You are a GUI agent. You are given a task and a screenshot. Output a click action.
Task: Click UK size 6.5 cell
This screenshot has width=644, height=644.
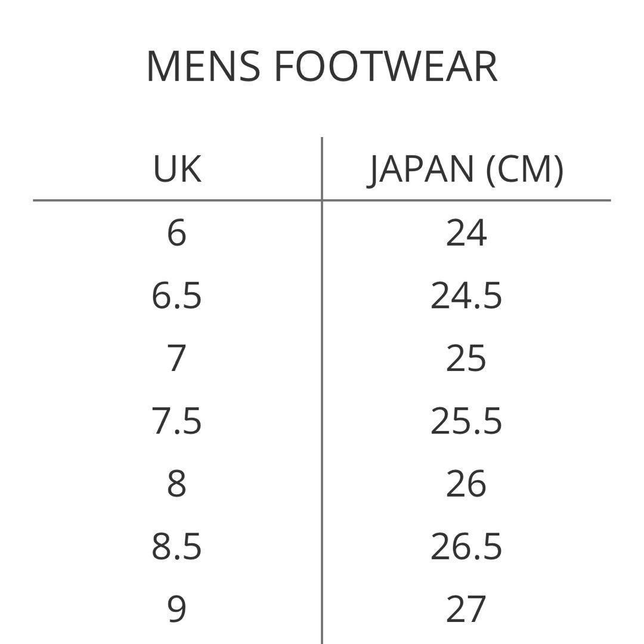tap(177, 296)
